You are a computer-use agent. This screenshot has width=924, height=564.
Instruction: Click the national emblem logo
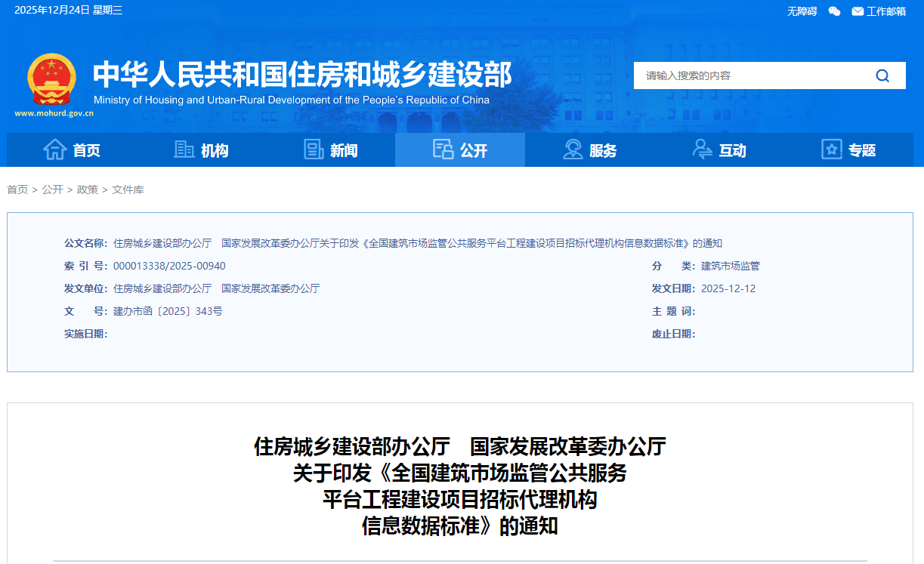(51, 79)
